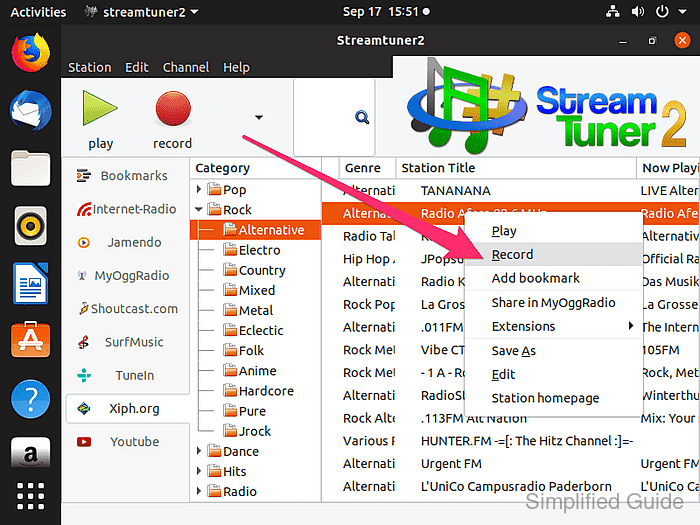Viewport: 700px width, 525px height.
Task: Open the Edit menu
Action: point(137,67)
